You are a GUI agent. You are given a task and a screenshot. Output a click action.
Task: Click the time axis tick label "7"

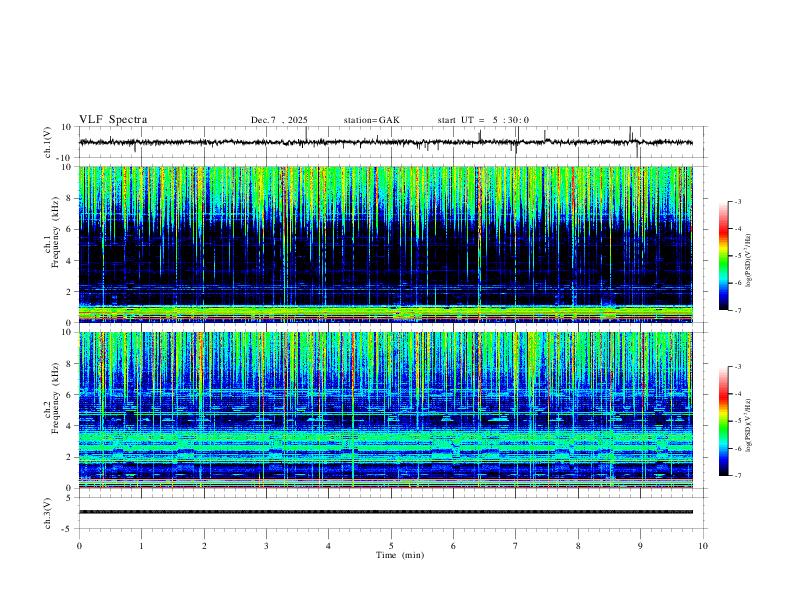pyautogui.click(x=516, y=546)
